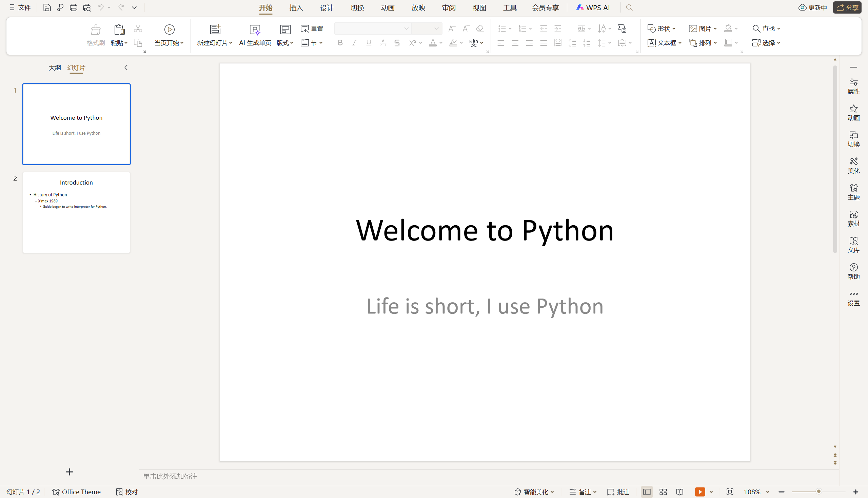Screen dimensions: 868x498
Task: Click the print icon in quick toolbar
Action: click(73, 7)
